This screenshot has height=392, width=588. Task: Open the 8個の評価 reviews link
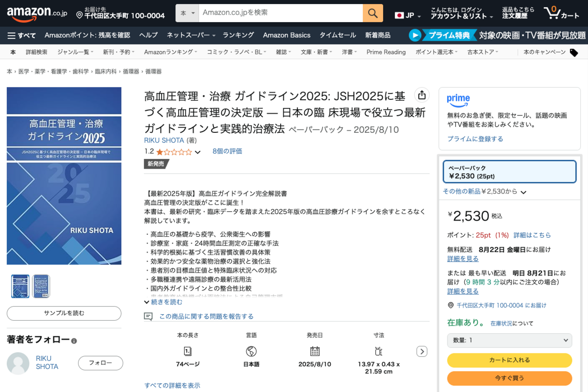[x=227, y=151]
